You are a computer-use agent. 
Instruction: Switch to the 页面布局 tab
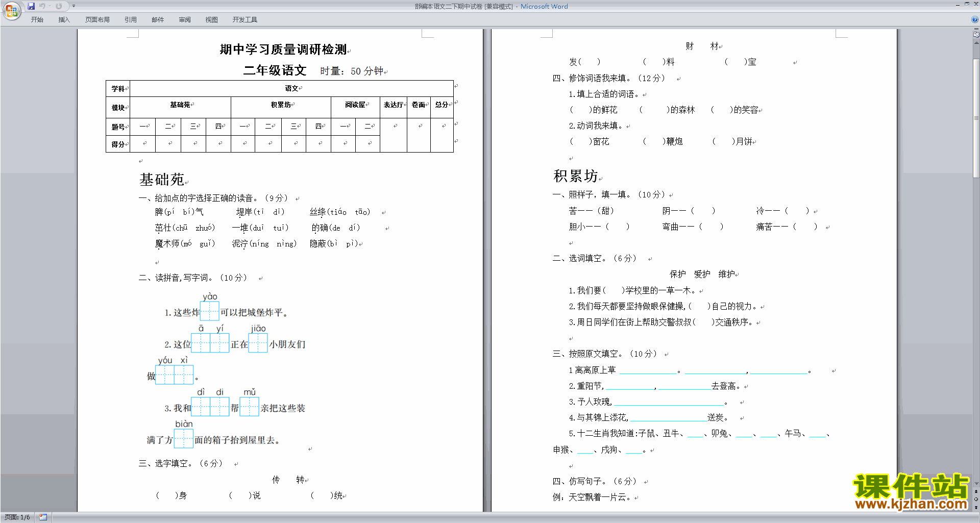tap(97, 20)
